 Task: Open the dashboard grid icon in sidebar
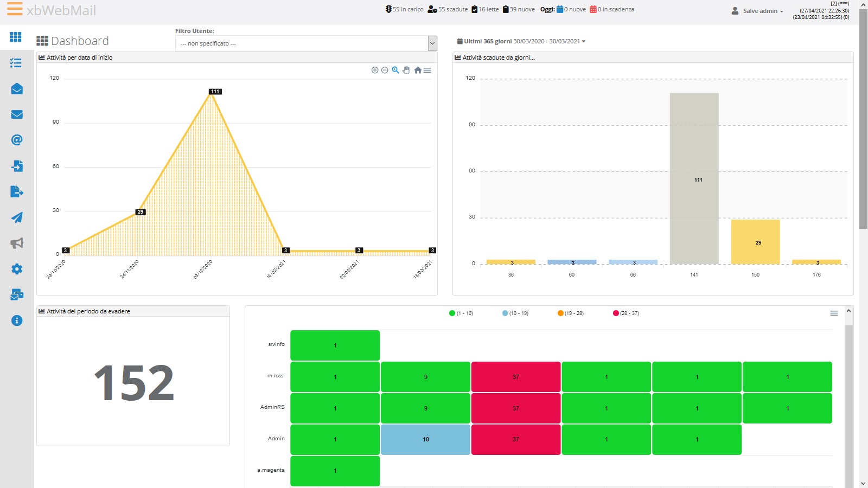pos(16,37)
